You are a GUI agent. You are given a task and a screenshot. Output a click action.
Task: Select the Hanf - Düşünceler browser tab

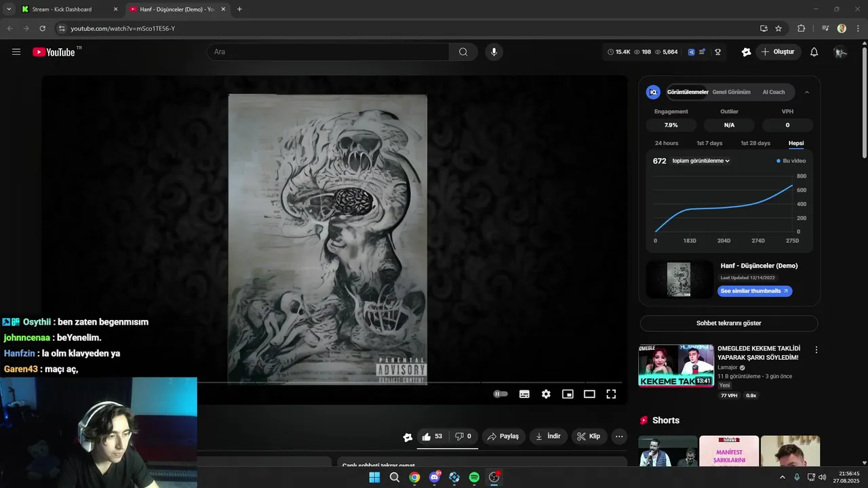click(176, 9)
